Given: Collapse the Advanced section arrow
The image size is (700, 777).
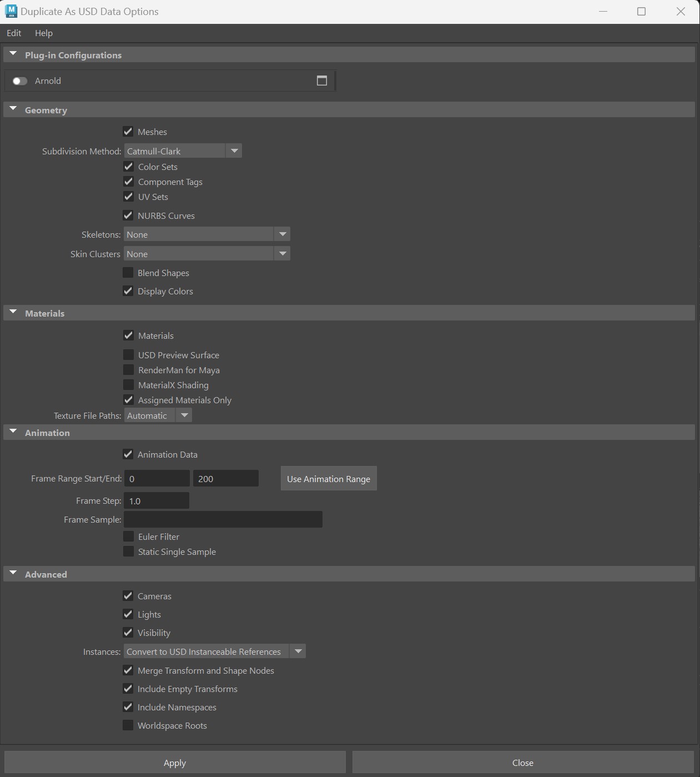Looking at the screenshot, I should 13,573.
